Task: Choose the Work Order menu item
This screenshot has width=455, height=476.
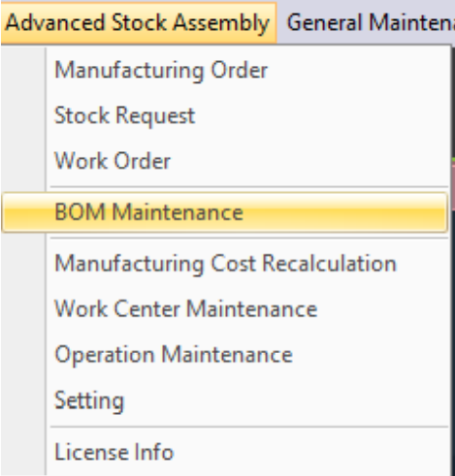Action: [225, 161]
